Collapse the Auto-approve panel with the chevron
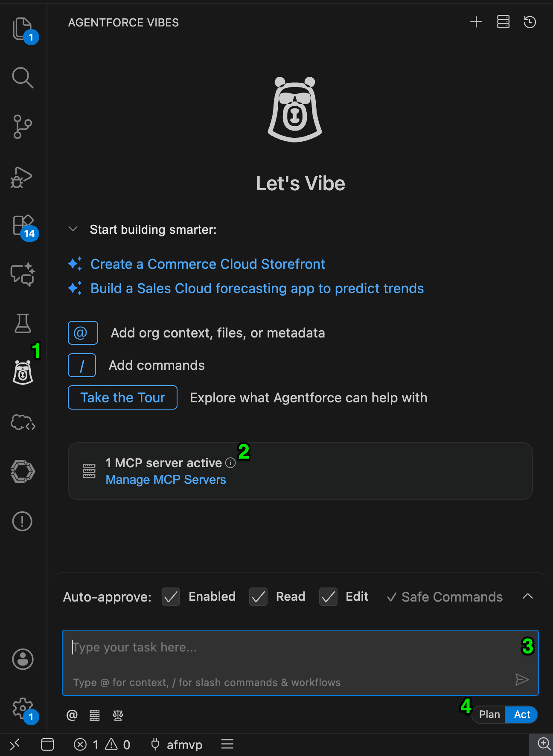 pyautogui.click(x=528, y=596)
